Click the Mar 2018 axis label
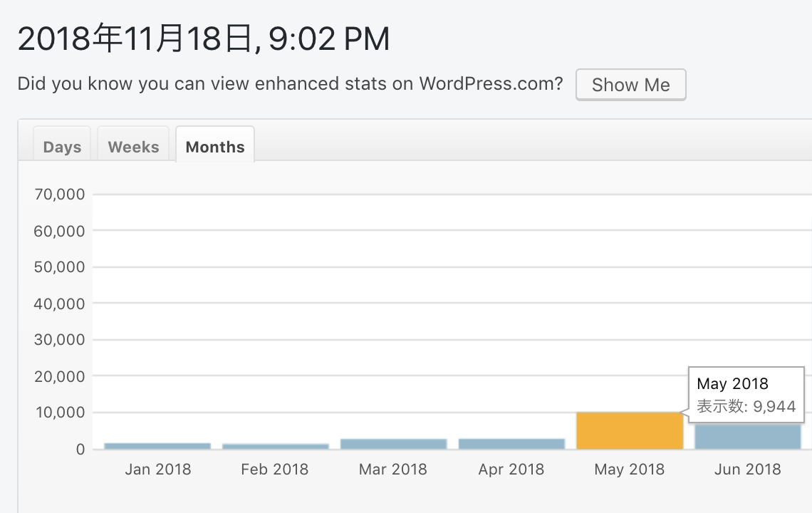This screenshot has width=812, height=513. pyautogui.click(x=393, y=470)
